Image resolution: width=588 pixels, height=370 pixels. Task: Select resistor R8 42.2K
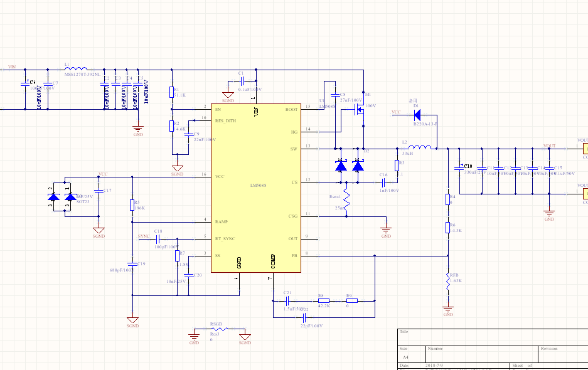[324, 300]
